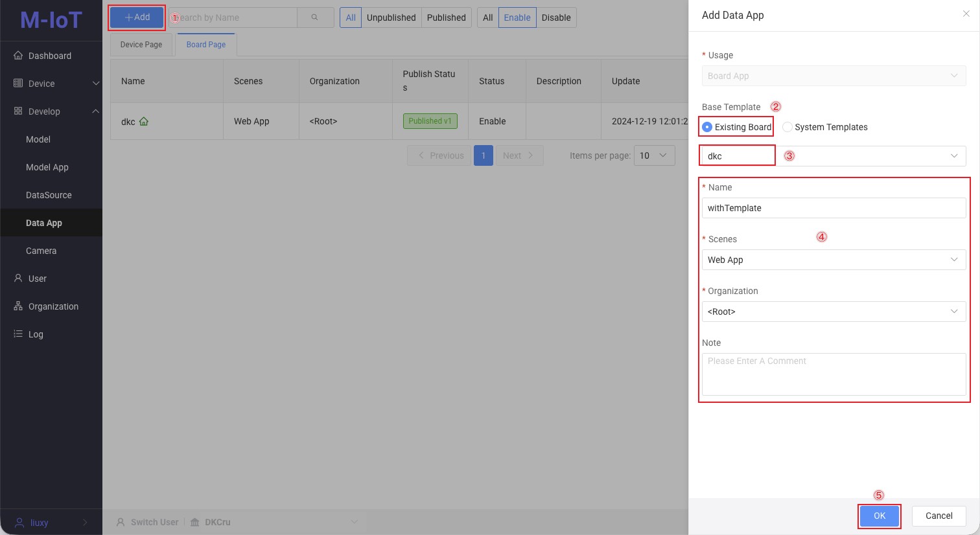Select the Existing Board radio option
This screenshot has height=535, width=980.
click(x=707, y=127)
